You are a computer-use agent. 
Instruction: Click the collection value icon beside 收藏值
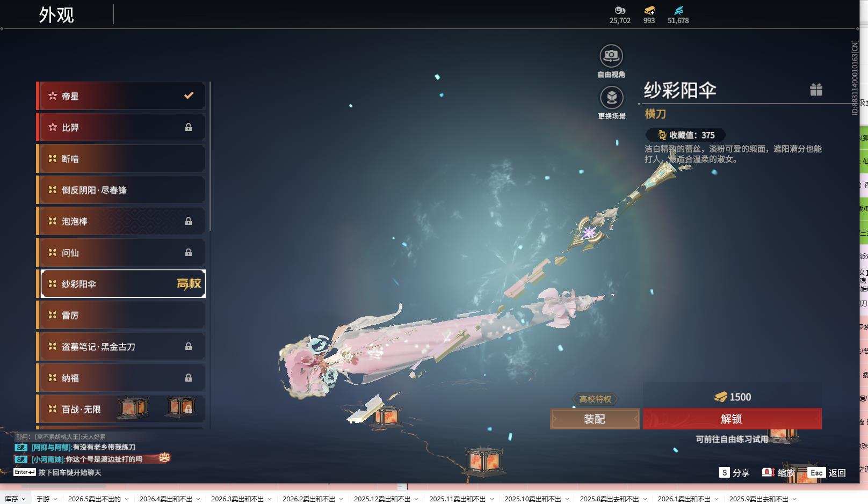click(x=662, y=135)
